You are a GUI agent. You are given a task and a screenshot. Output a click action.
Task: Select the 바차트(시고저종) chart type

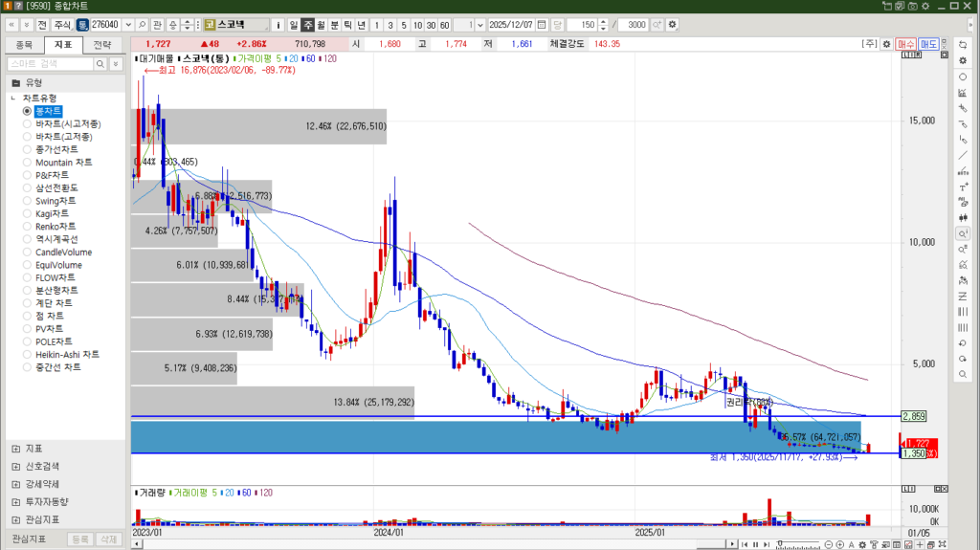pyautogui.click(x=67, y=124)
